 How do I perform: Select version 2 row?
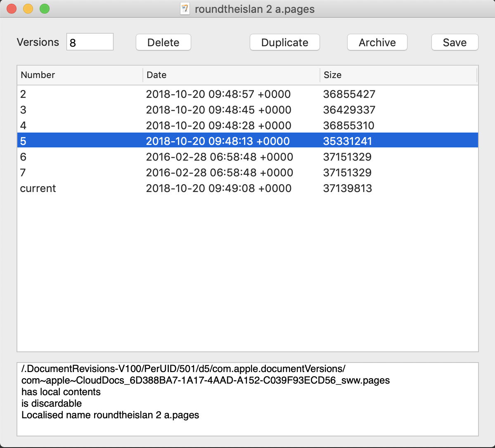pos(247,94)
